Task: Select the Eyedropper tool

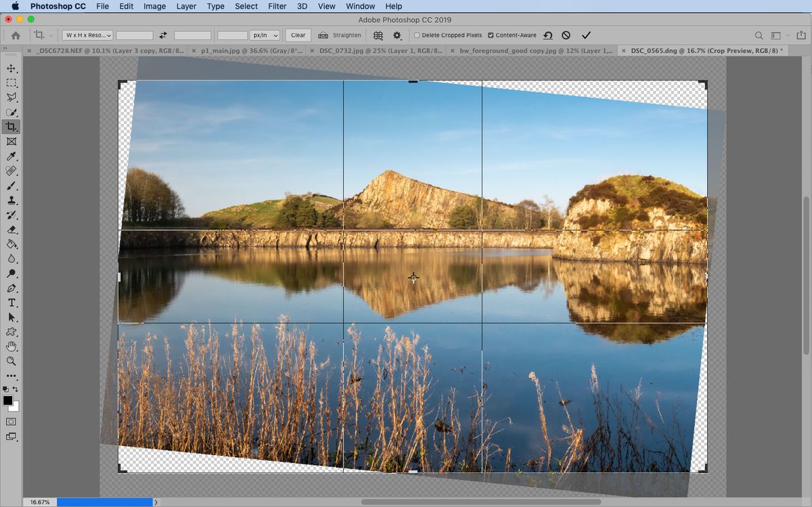Action: point(12,156)
